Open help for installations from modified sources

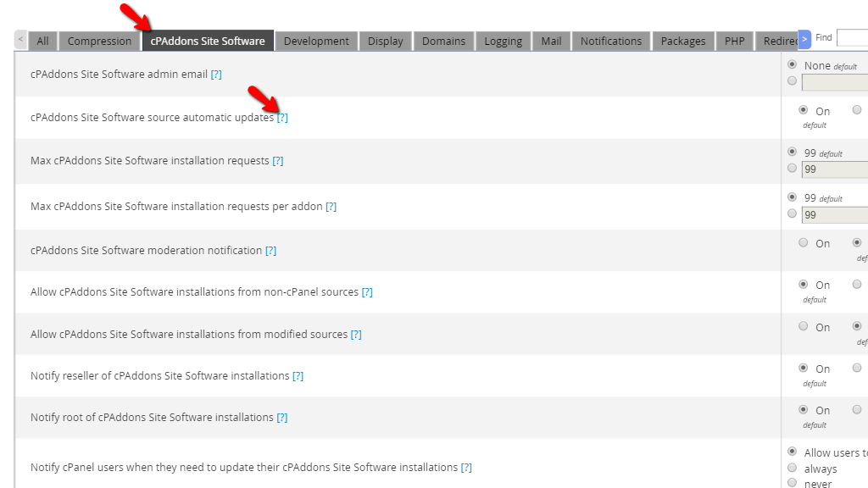[356, 334]
